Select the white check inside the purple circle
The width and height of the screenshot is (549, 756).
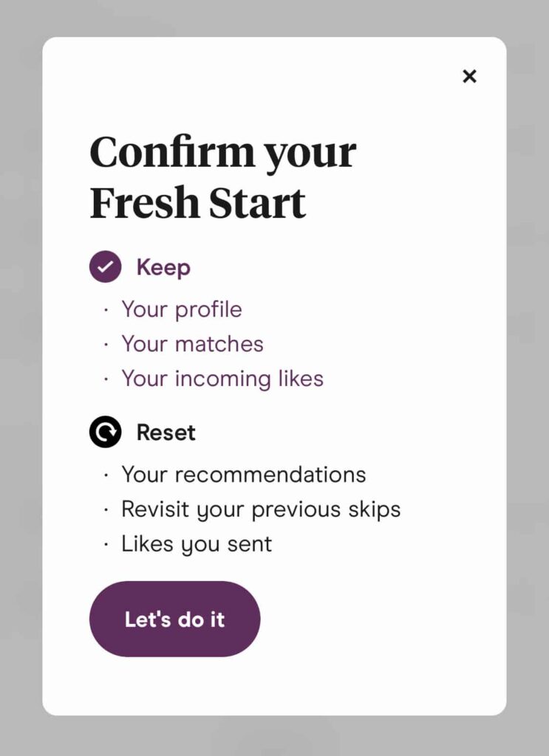[x=104, y=267]
